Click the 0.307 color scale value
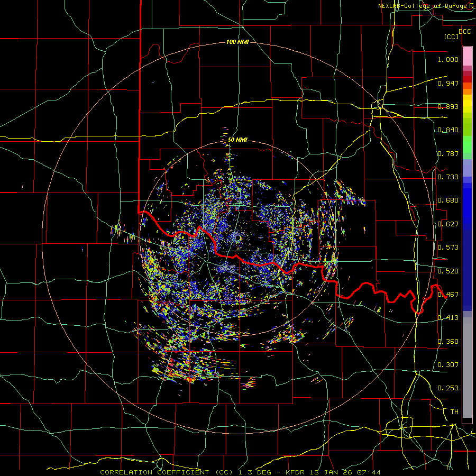Screen dimensions: 476x476 click(448, 365)
